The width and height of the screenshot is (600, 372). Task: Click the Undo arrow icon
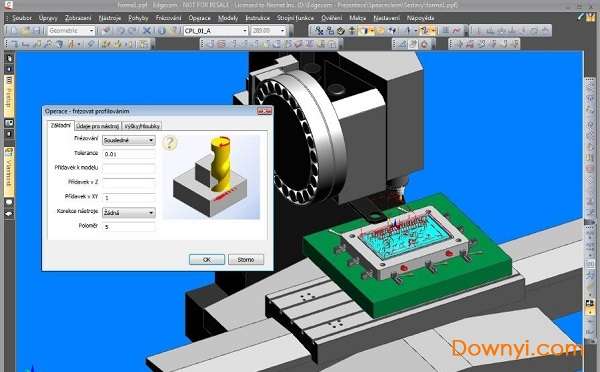[121, 31]
